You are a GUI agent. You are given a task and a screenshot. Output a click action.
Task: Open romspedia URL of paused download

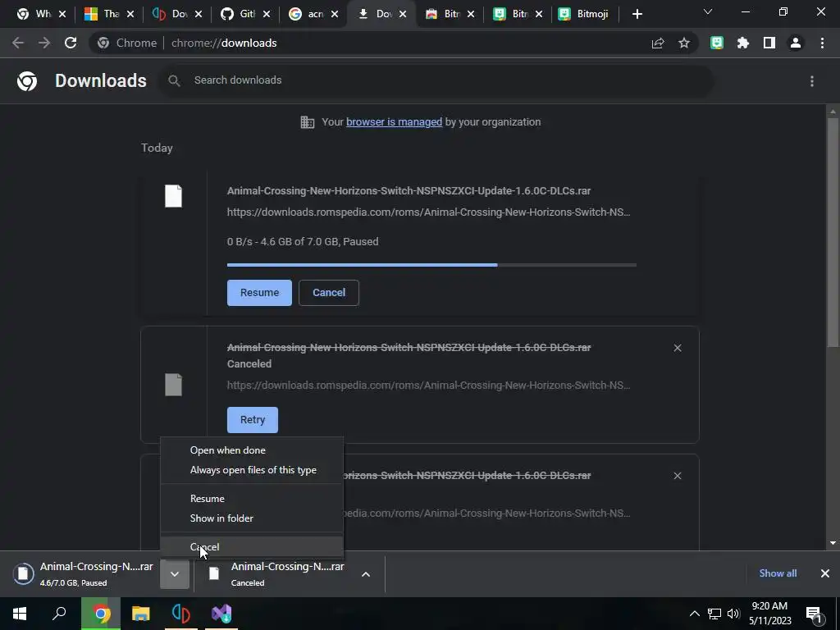click(428, 212)
